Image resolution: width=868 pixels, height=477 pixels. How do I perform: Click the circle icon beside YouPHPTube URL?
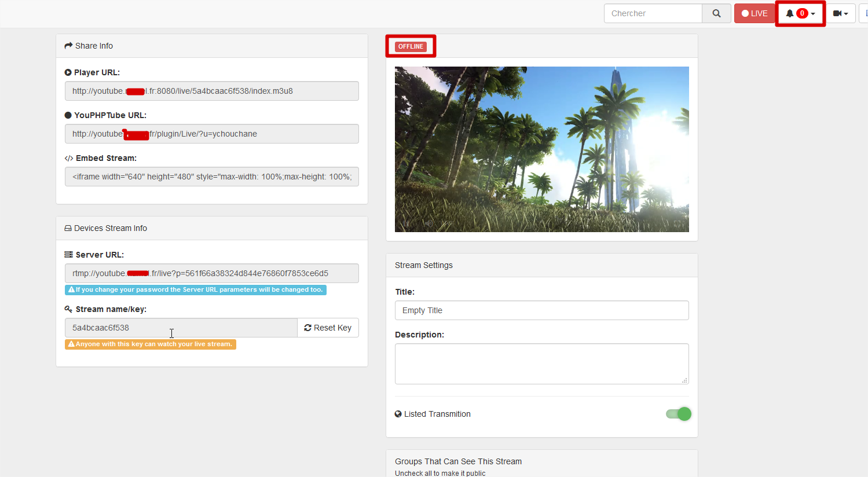click(68, 115)
